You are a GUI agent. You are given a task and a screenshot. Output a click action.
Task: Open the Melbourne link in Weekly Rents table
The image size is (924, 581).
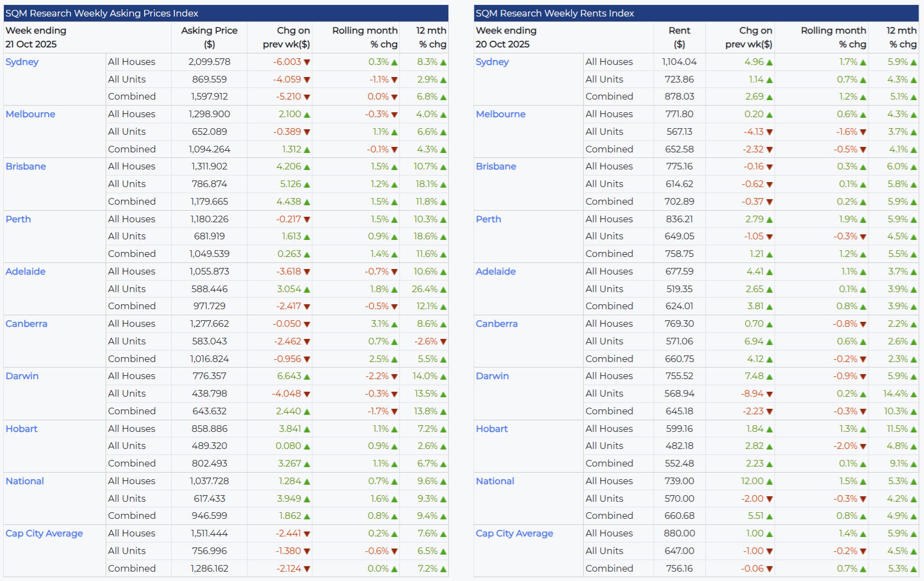[x=501, y=114]
